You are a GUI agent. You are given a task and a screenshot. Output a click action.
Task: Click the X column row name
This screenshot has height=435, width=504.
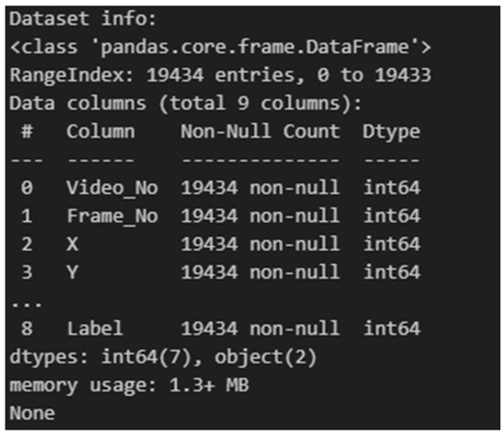click(72, 245)
